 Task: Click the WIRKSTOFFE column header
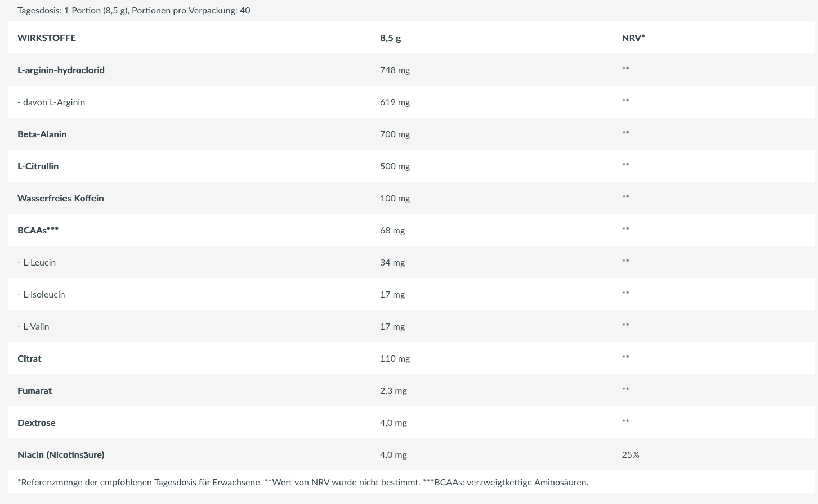tap(47, 38)
